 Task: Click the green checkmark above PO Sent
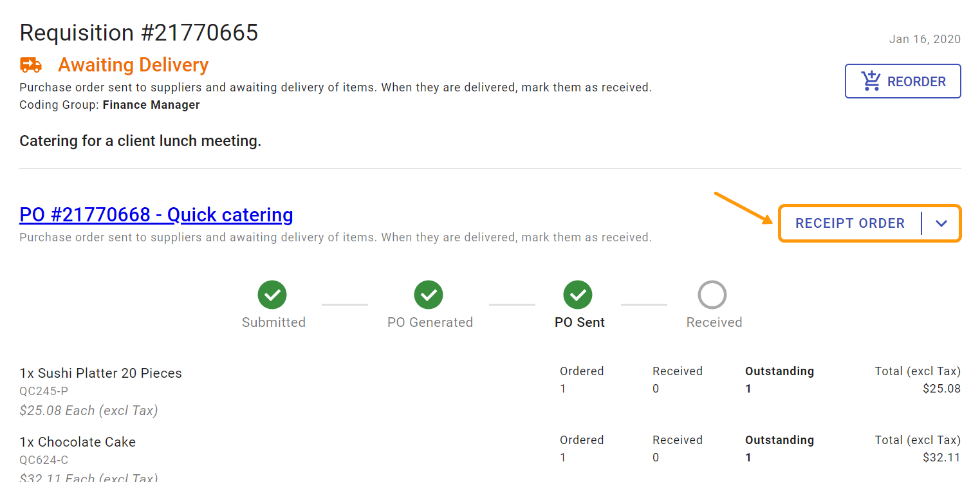click(578, 294)
